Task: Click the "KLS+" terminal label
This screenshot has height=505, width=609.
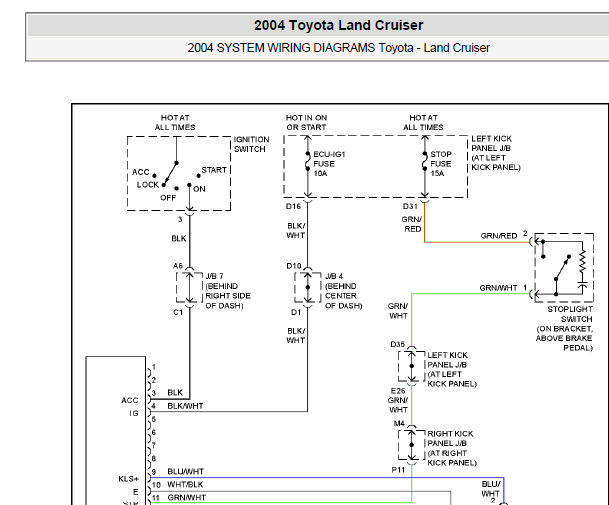Action: click(129, 479)
